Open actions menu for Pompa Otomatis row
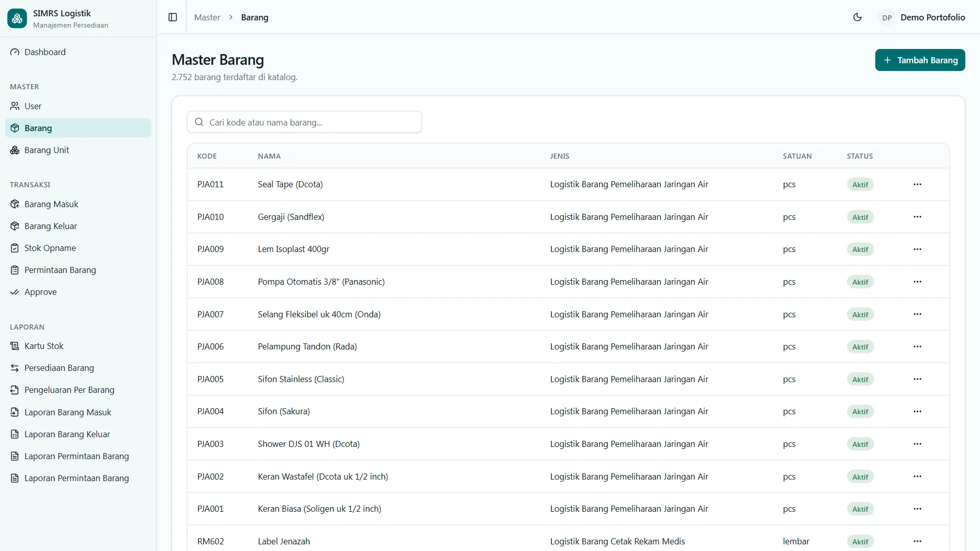This screenshot has width=980, height=551. click(917, 282)
